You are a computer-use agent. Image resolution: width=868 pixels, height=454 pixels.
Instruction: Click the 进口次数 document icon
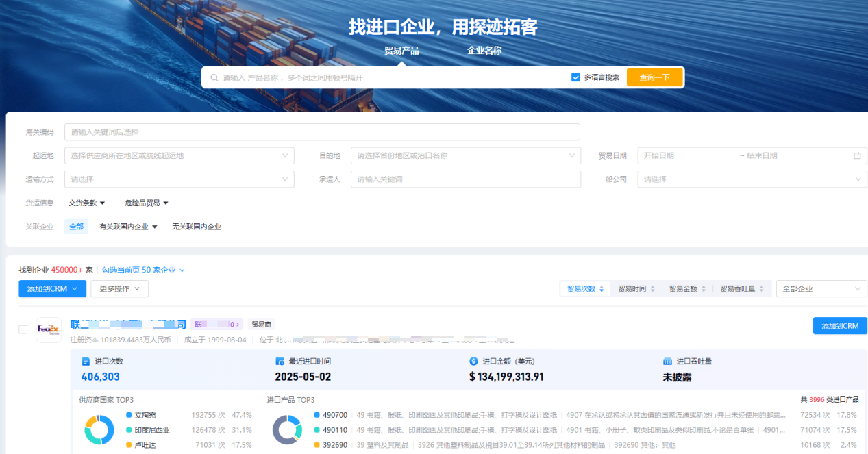point(86,361)
